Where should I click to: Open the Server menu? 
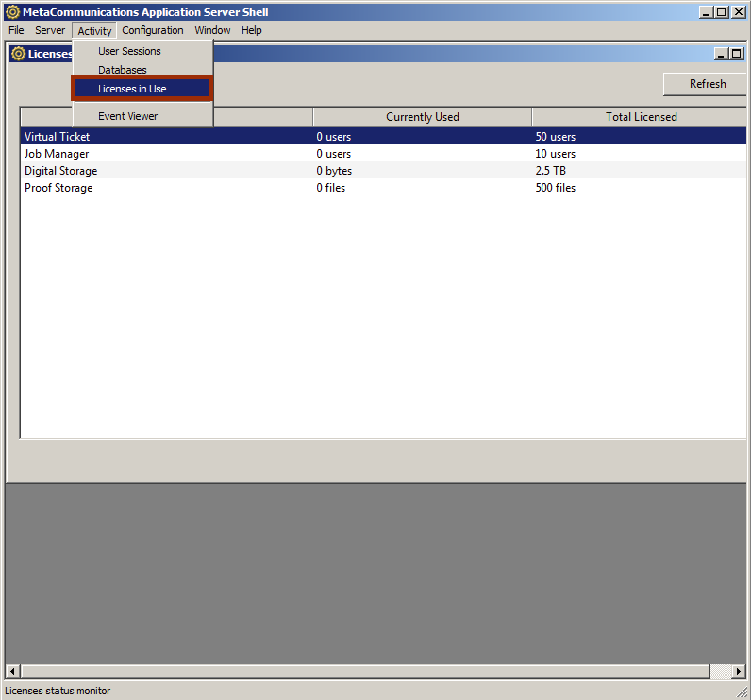click(50, 30)
